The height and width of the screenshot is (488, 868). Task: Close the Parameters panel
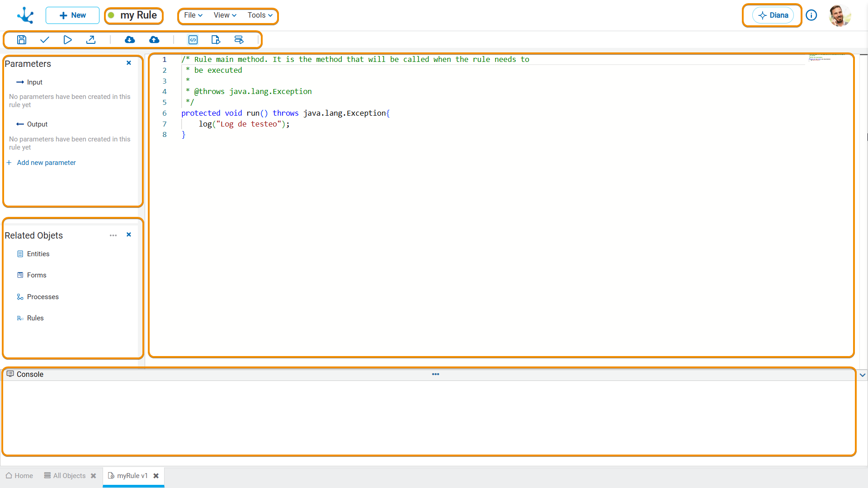point(129,63)
